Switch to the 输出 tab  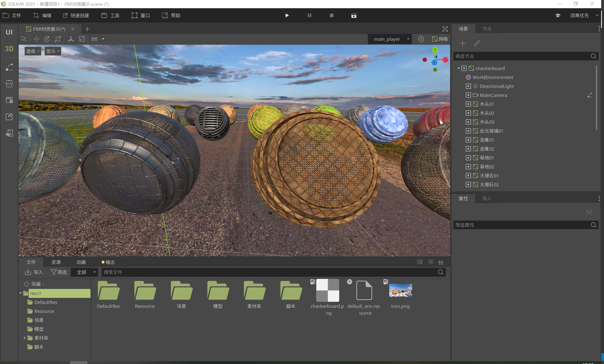tap(108, 262)
